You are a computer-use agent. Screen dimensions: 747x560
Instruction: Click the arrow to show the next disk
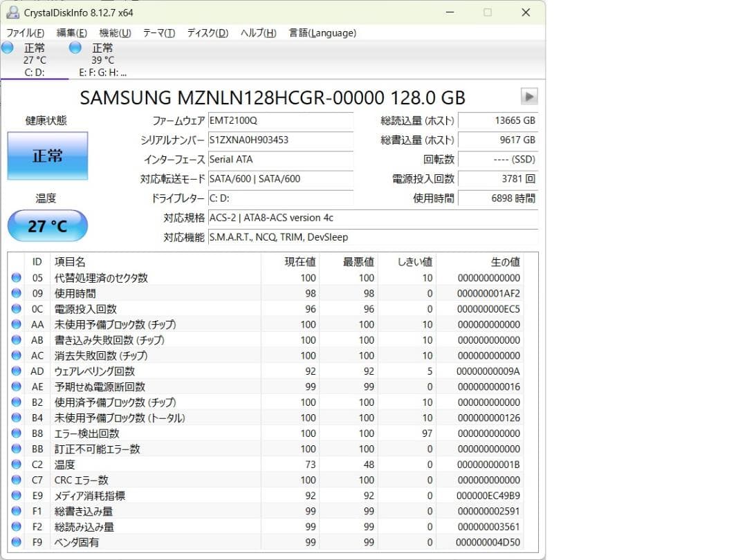click(x=529, y=97)
